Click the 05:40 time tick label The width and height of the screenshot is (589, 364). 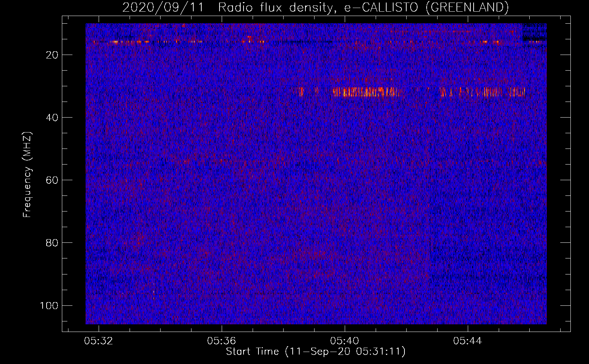pyautogui.click(x=344, y=341)
